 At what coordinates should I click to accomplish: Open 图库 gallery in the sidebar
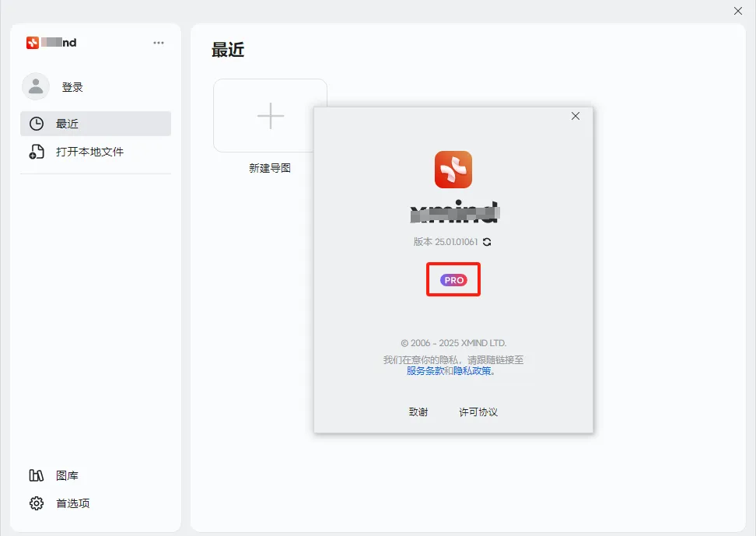pos(67,475)
